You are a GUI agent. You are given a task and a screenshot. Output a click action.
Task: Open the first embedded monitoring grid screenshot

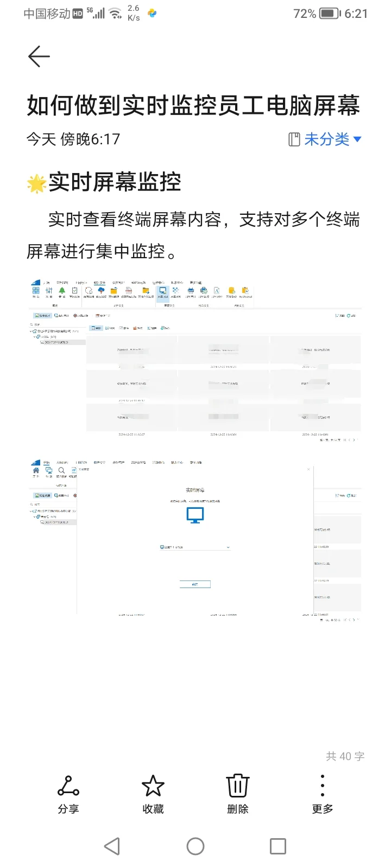195,361
